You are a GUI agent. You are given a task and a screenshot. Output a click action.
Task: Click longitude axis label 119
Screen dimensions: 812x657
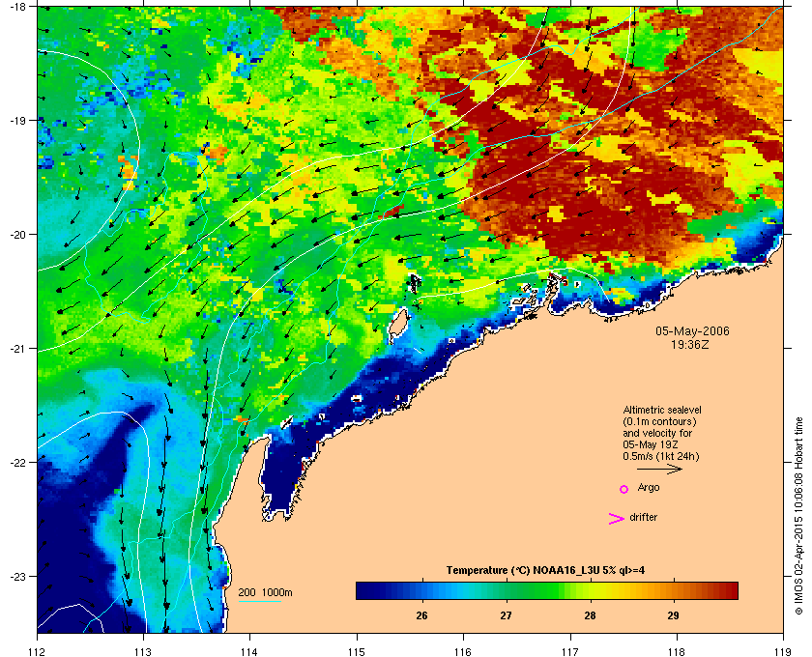(783, 652)
